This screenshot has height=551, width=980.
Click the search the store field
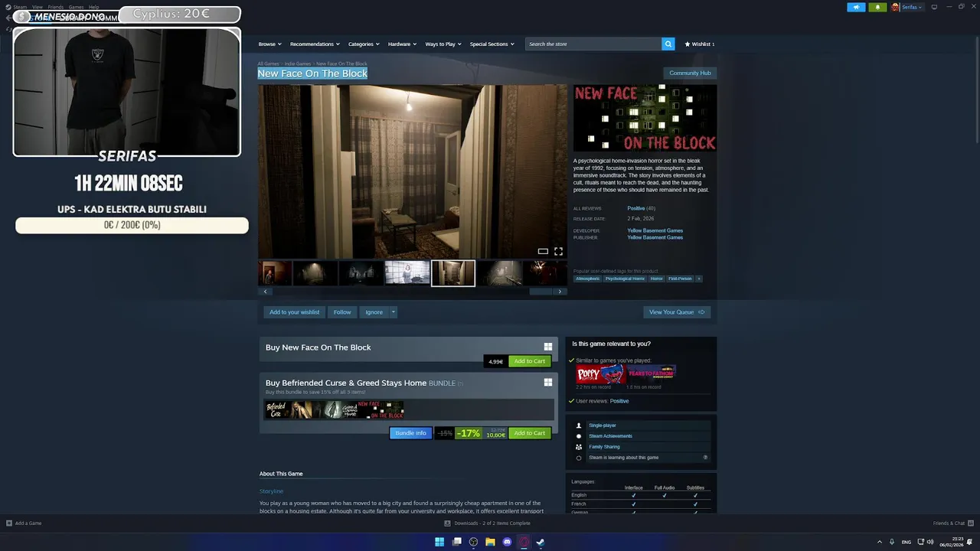pyautogui.click(x=593, y=44)
